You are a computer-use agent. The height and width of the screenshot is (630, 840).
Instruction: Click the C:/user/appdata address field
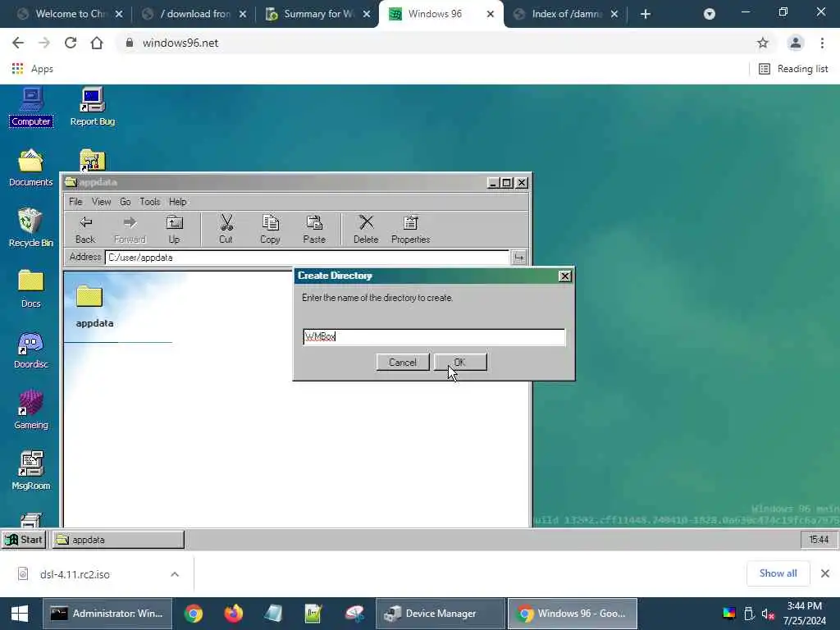tap(307, 258)
